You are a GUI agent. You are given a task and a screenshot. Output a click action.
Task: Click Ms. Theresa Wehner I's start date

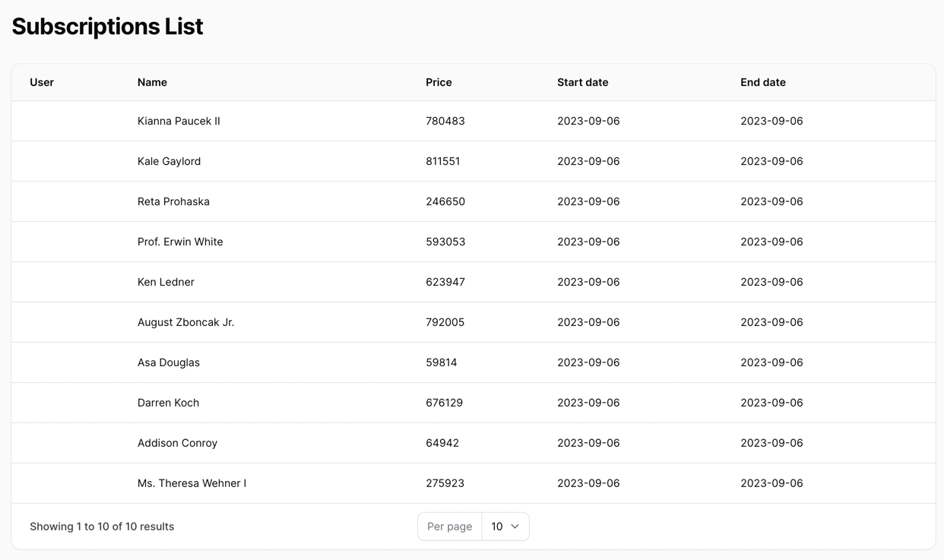coord(588,483)
